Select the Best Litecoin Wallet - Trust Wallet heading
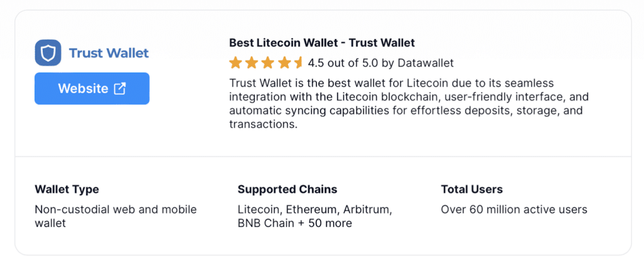Screen dimensions: 644x264 (x=322, y=42)
